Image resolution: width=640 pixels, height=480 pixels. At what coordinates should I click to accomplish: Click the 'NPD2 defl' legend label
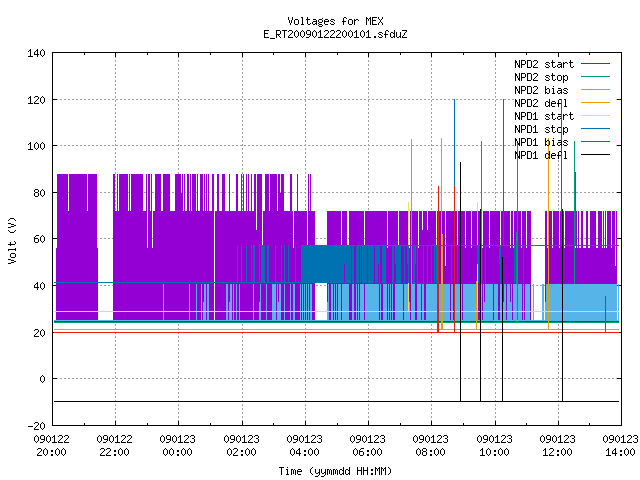(540, 103)
